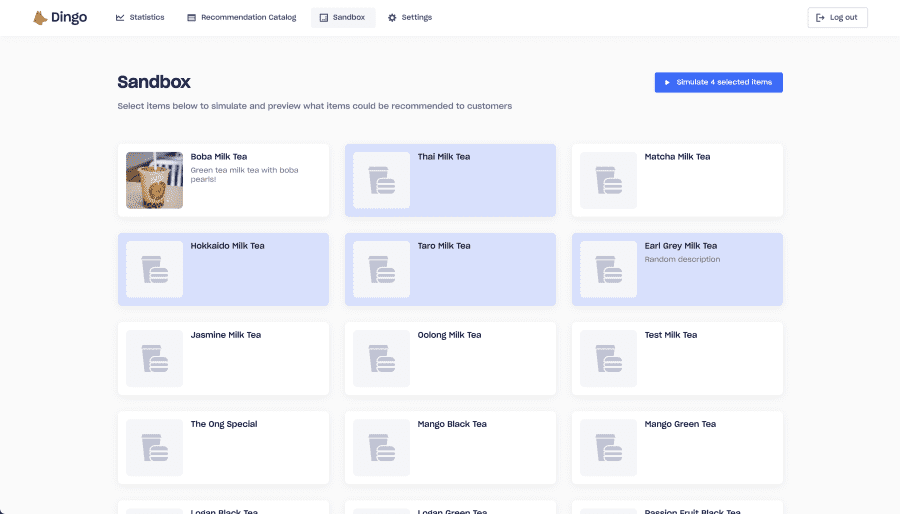
Task: Select the Matcha Milk Tea title
Action: pyautogui.click(x=677, y=157)
